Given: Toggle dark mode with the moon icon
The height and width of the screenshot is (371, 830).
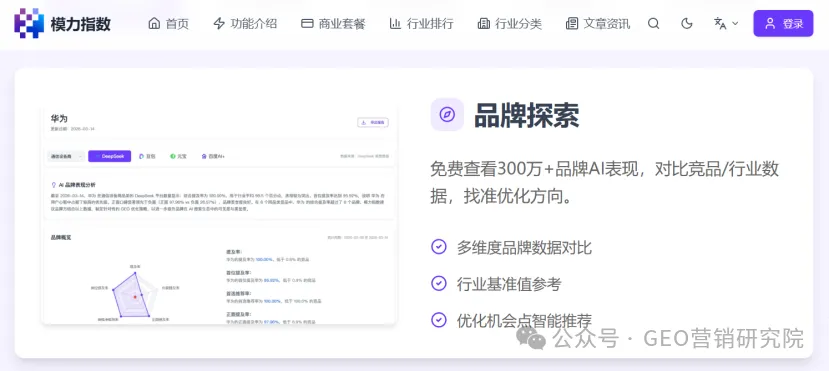Looking at the screenshot, I should click(x=687, y=24).
